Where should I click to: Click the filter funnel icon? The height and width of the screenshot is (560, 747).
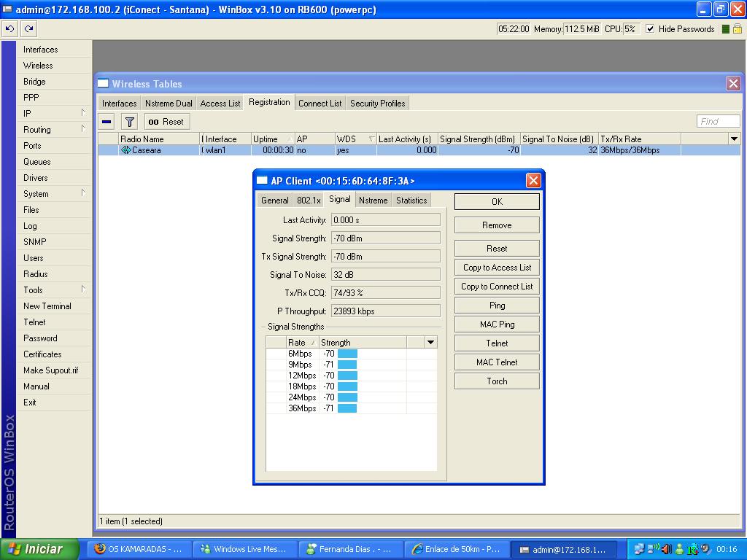tap(129, 122)
